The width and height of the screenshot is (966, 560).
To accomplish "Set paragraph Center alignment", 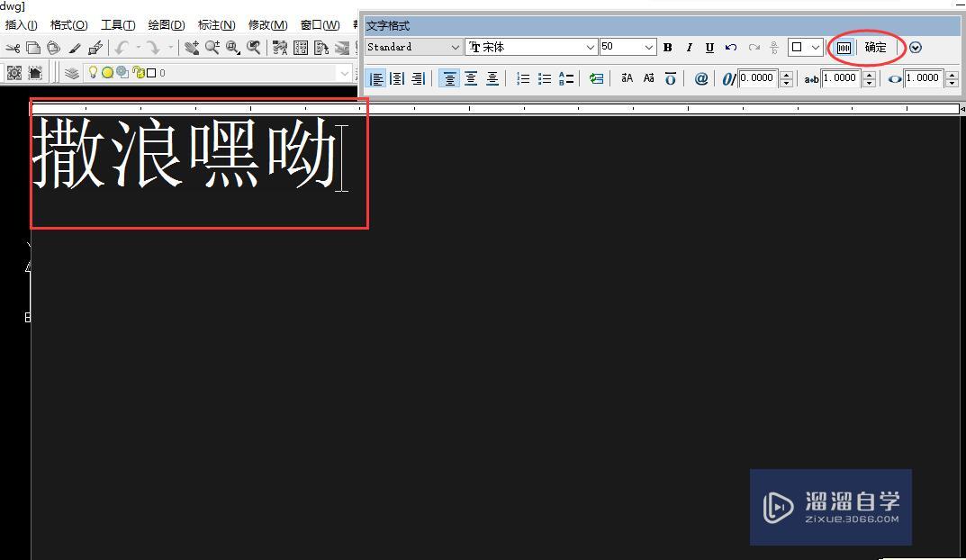I will [397, 78].
